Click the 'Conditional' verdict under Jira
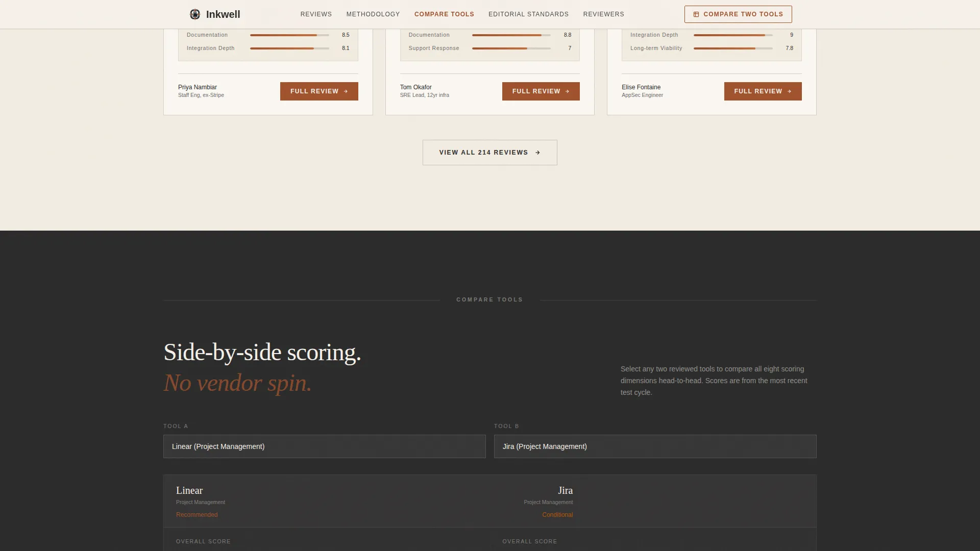 click(x=557, y=515)
